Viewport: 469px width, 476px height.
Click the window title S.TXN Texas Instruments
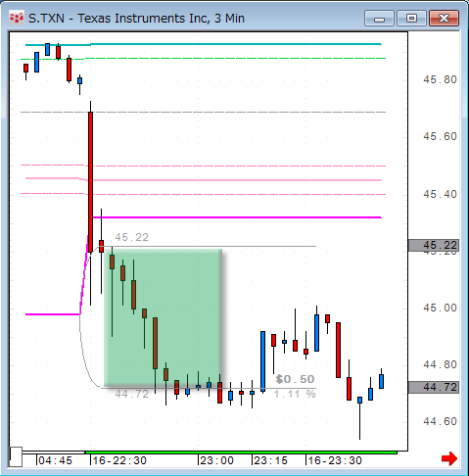(x=136, y=19)
